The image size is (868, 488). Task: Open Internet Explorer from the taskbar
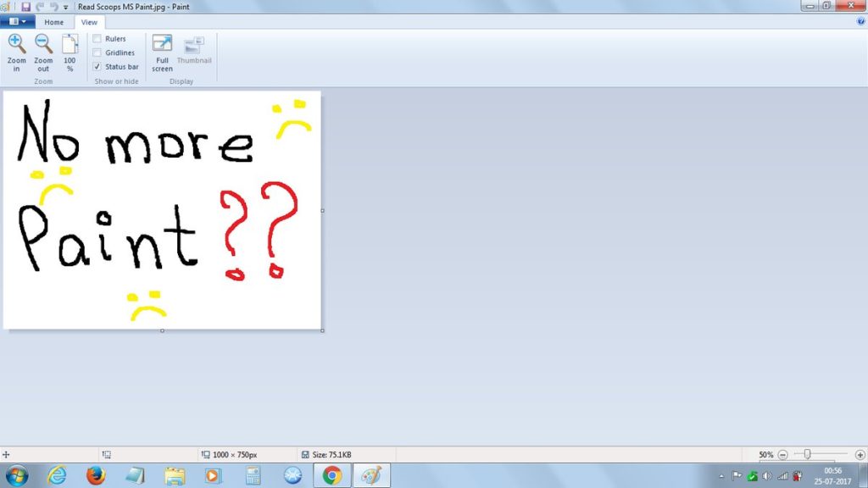tap(57, 475)
